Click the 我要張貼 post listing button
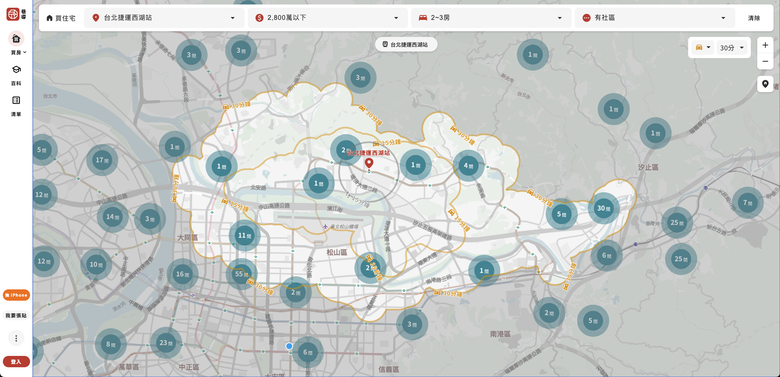Screen dimensions: 780x377 (16, 315)
